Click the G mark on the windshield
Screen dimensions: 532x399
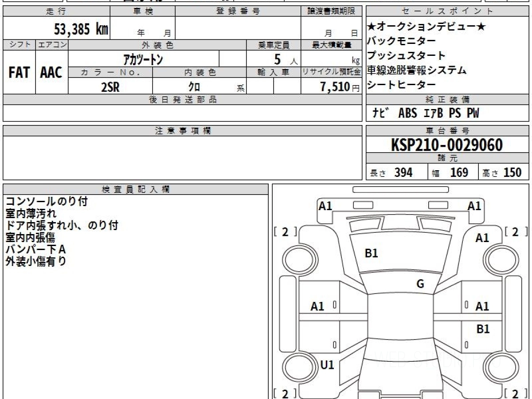pyautogui.click(x=420, y=284)
